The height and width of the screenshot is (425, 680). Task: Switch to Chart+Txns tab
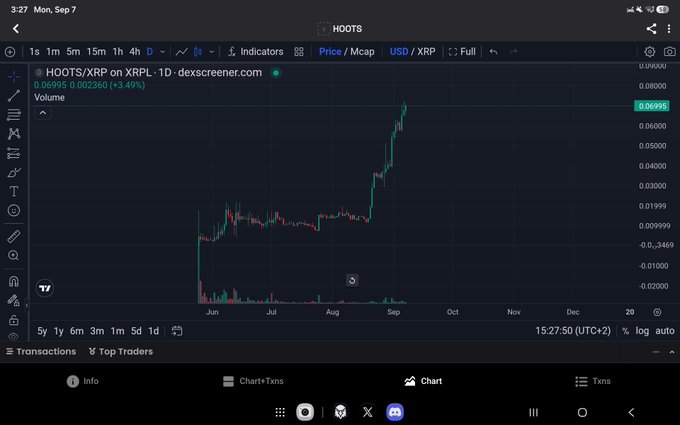[253, 381]
